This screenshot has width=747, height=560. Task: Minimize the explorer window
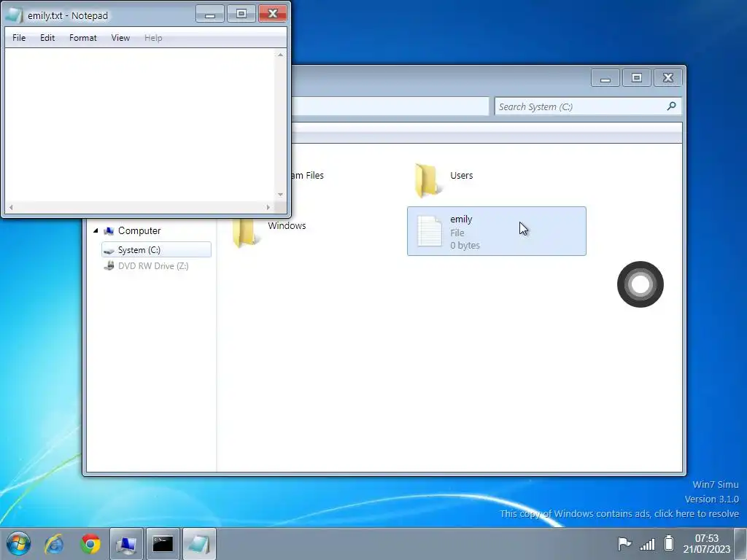click(605, 78)
